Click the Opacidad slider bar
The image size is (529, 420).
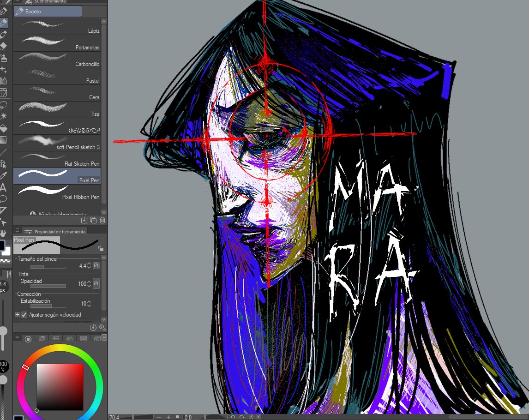[48, 287]
